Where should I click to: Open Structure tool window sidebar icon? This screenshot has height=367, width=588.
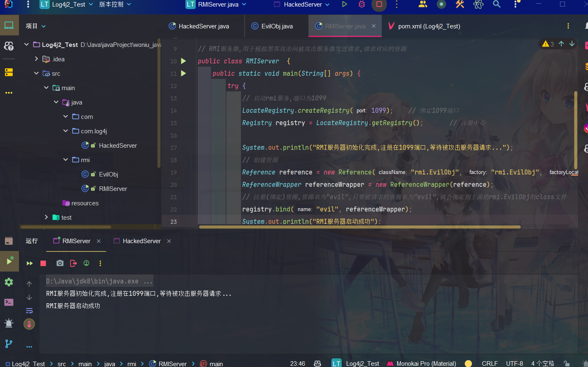[9, 72]
